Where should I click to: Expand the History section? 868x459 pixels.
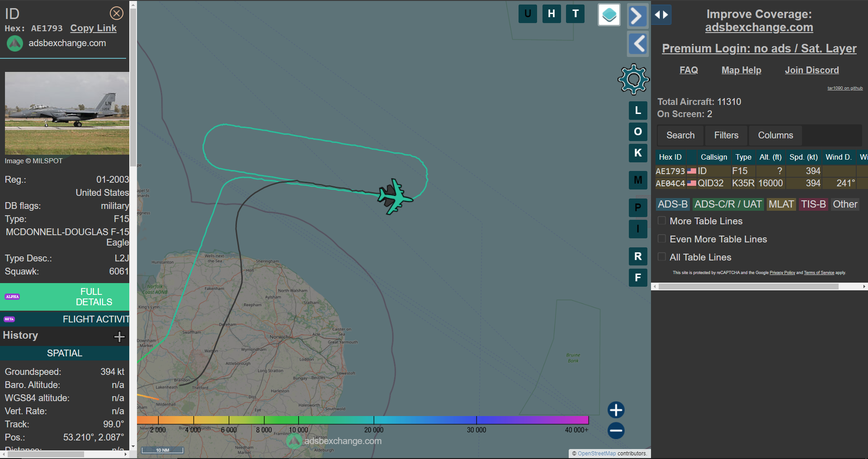tap(119, 336)
